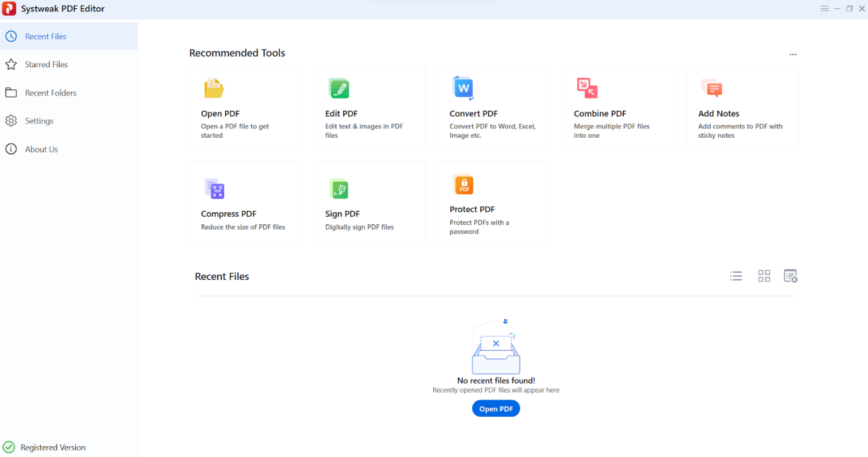
Task: Click 'Edit text & images in PDF files'
Action: pyautogui.click(x=364, y=131)
